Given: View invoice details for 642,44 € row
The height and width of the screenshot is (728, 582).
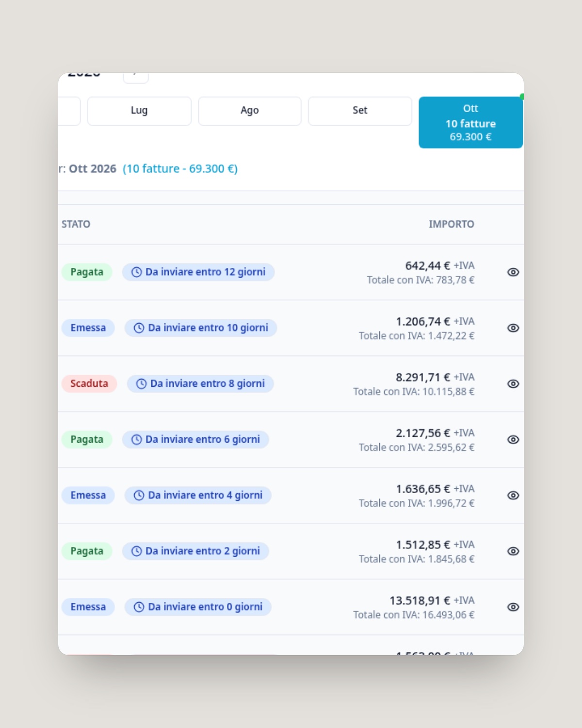Looking at the screenshot, I should (513, 272).
